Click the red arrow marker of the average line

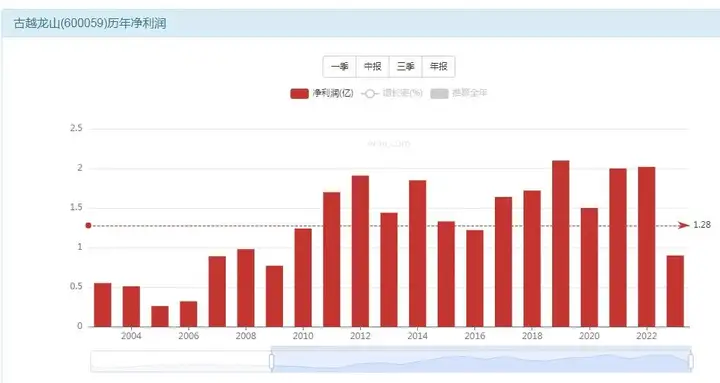(684, 225)
